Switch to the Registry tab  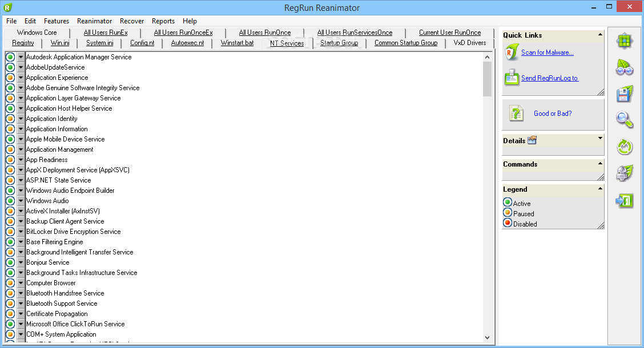click(x=23, y=43)
